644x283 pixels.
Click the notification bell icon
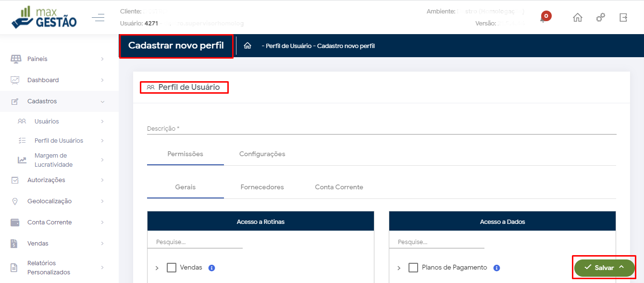[x=544, y=18]
